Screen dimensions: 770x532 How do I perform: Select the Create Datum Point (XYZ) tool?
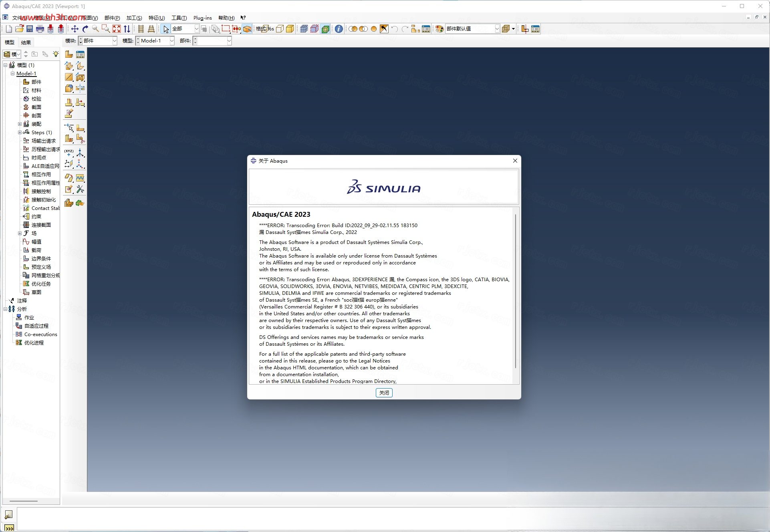(69, 153)
